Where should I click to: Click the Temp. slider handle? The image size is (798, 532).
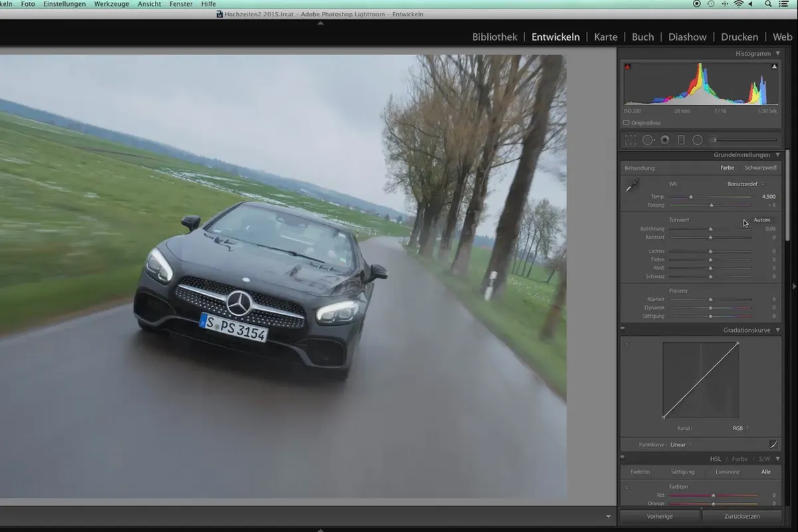coord(691,197)
